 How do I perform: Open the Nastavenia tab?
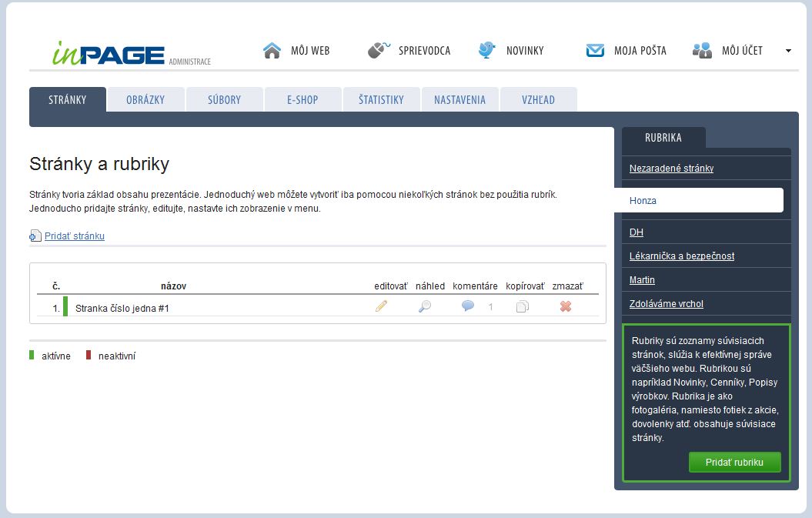(x=459, y=99)
